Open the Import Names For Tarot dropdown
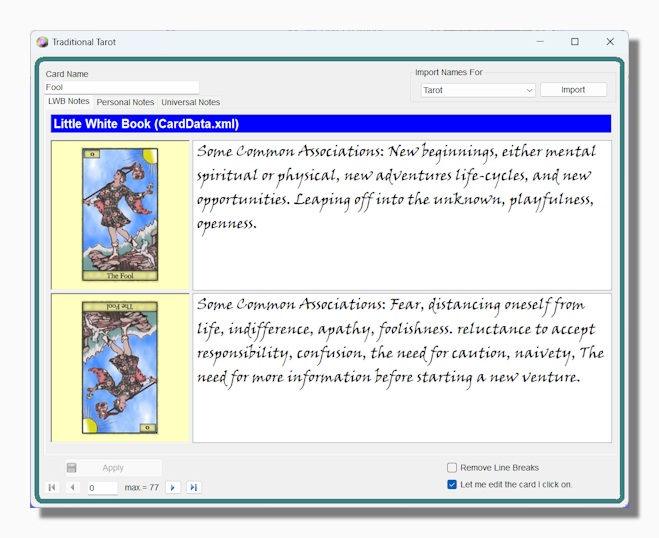The height and width of the screenshot is (538, 659). click(478, 90)
